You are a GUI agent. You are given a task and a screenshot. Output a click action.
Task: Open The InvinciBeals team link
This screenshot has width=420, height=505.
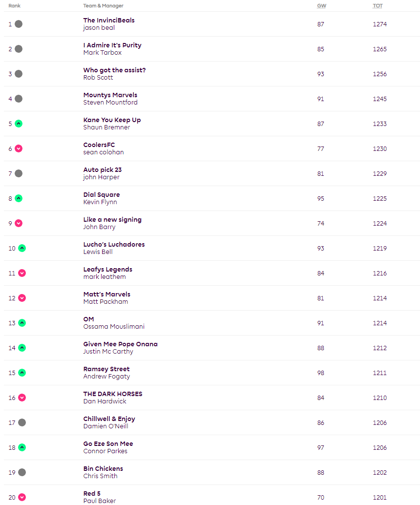click(x=109, y=21)
